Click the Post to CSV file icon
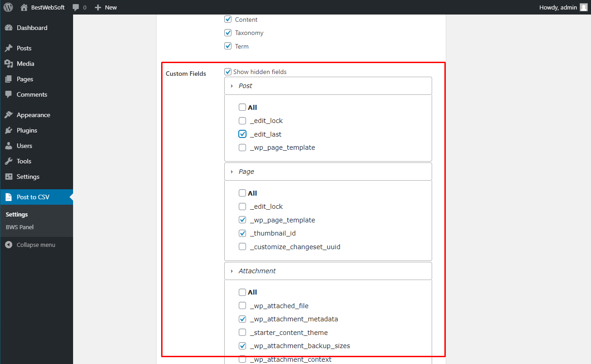 pyautogui.click(x=9, y=197)
